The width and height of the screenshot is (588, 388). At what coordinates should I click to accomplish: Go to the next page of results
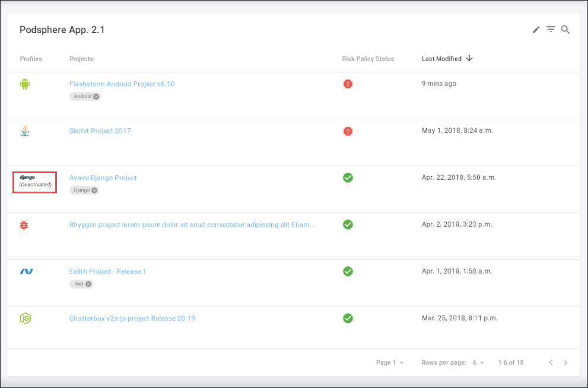tap(565, 362)
